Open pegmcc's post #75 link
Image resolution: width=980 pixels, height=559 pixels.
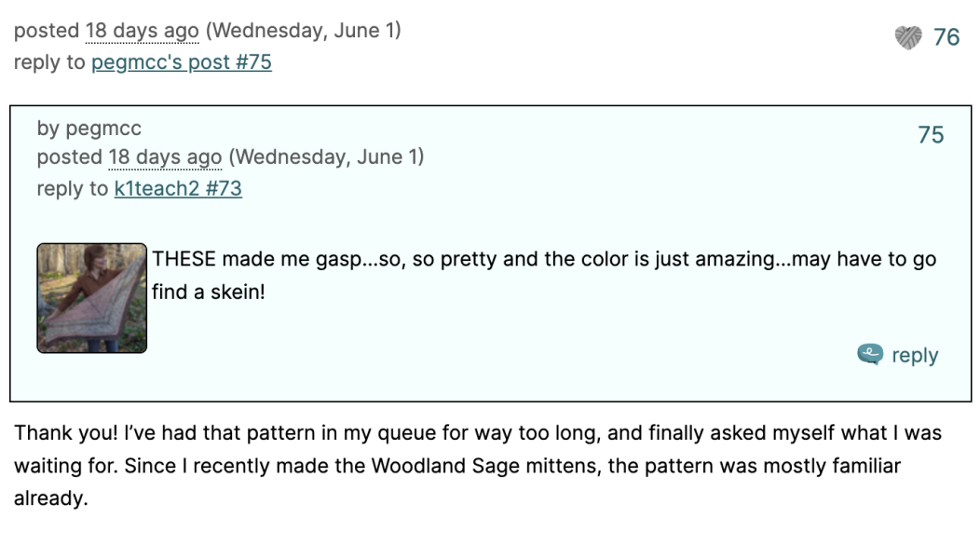click(181, 61)
